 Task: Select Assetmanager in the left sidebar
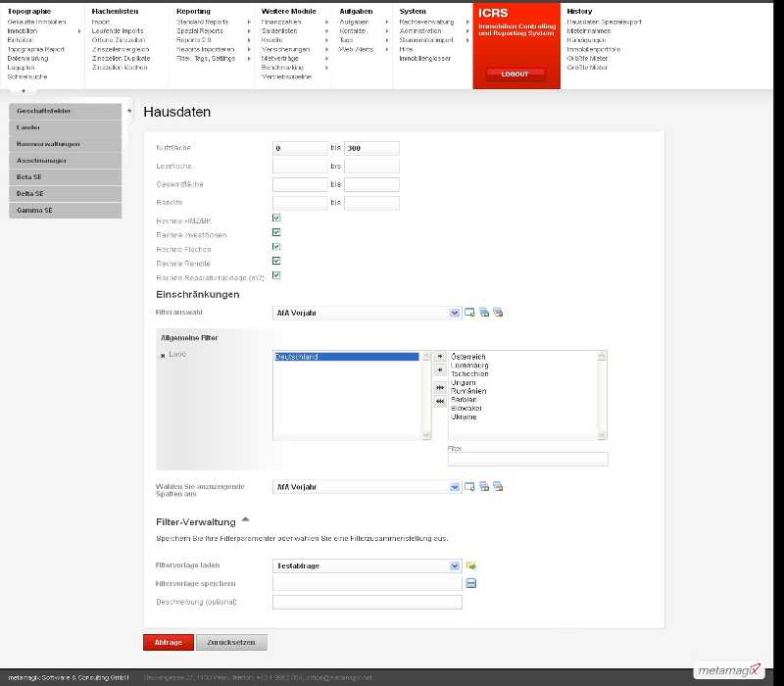click(x=65, y=161)
